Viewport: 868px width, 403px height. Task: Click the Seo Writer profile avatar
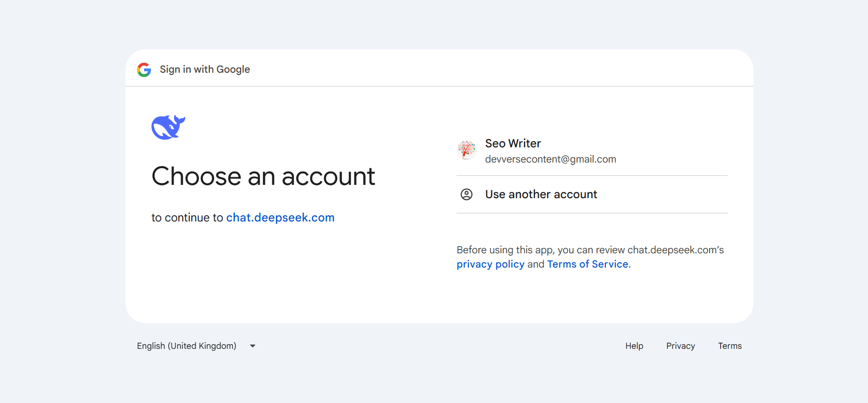coord(467,150)
